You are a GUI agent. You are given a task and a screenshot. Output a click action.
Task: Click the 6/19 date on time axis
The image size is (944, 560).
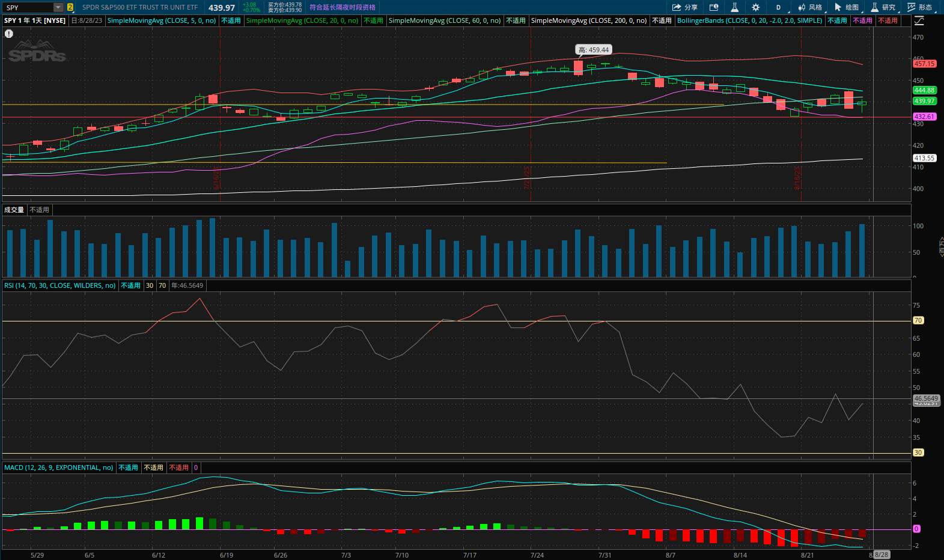(227, 555)
